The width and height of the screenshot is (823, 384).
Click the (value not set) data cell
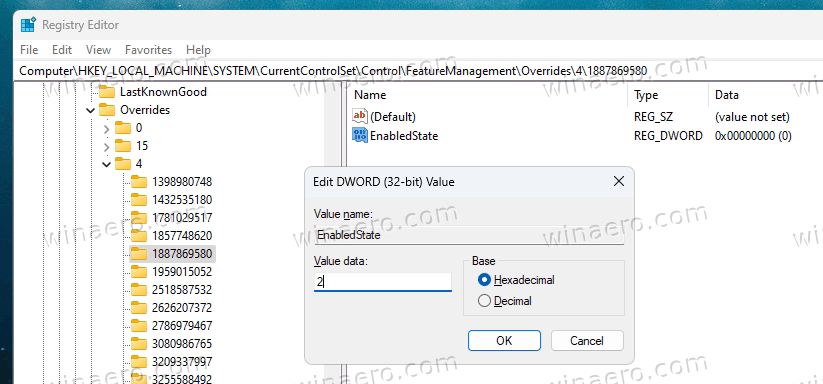752,116
